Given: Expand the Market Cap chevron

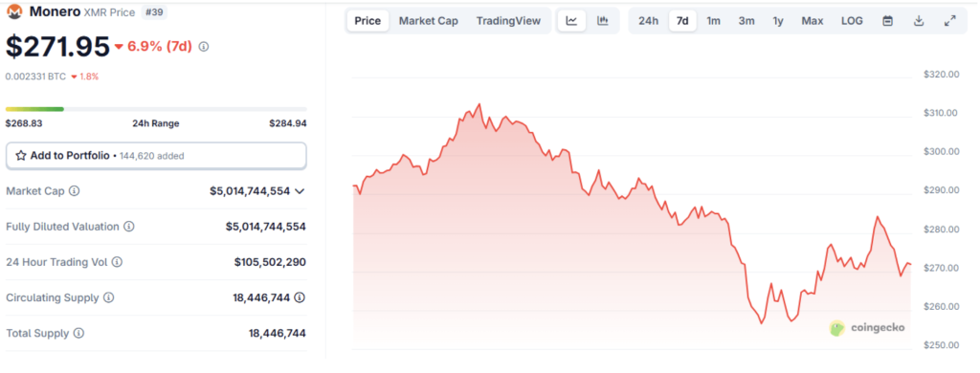Looking at the screenshot, I should coord(300,191).
